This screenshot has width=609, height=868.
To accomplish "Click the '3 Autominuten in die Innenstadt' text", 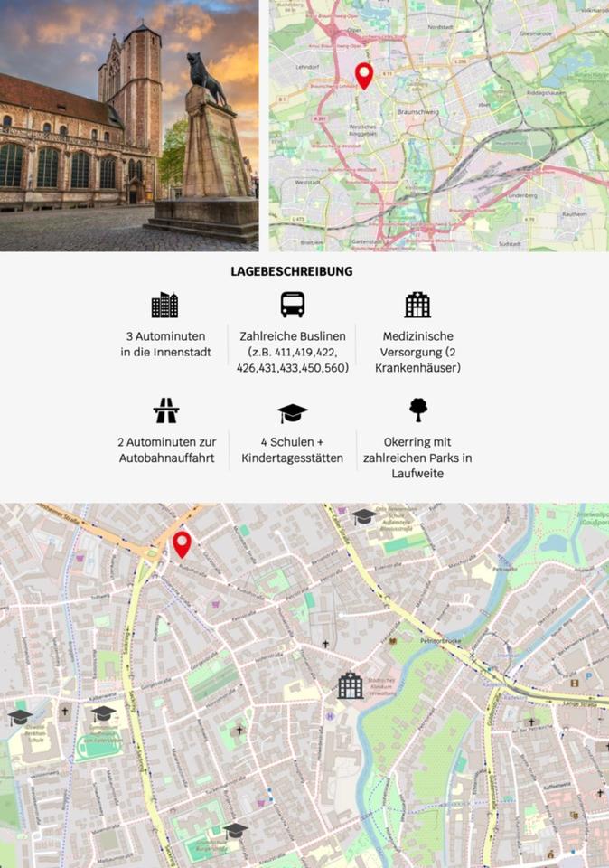I will pos(165,344).
